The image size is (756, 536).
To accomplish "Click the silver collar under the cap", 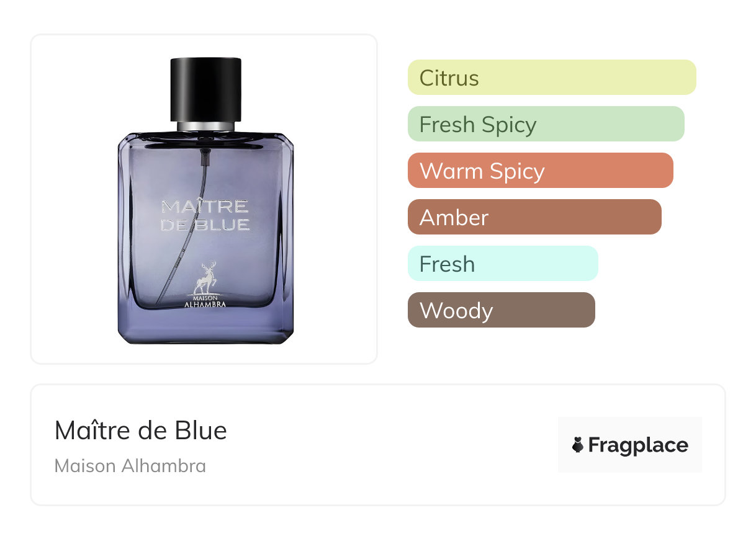I will pos(205,126).
